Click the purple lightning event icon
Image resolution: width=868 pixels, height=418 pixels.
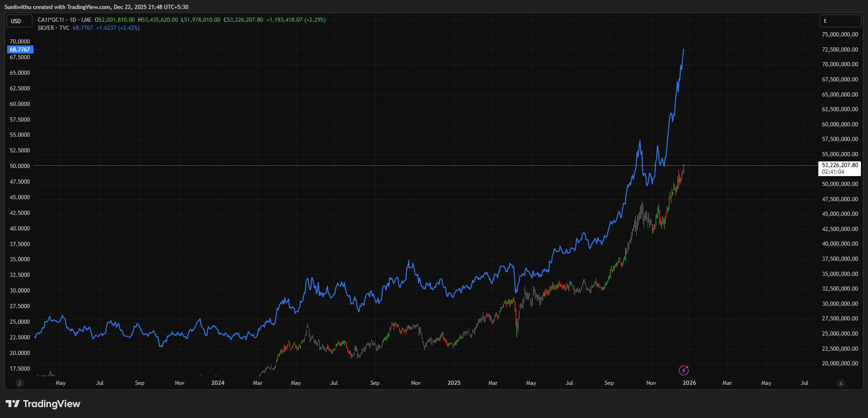[x=684, y=370]
